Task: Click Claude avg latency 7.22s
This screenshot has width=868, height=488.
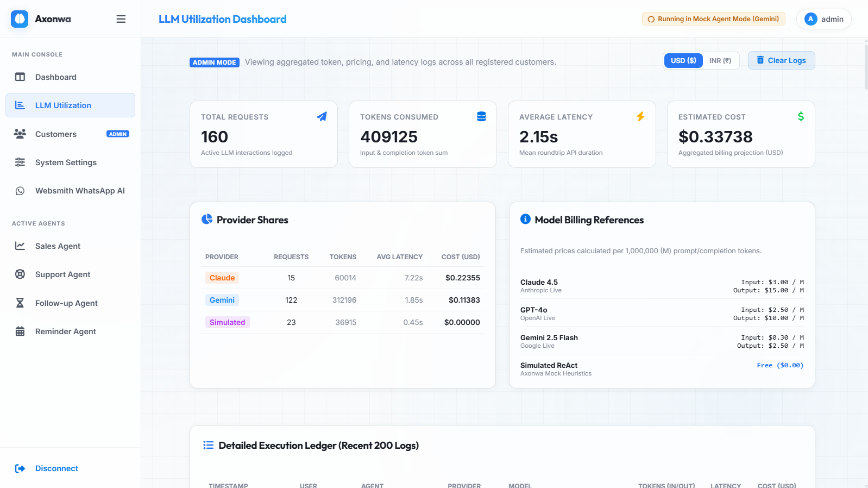Action: click(x=414, y=278)
